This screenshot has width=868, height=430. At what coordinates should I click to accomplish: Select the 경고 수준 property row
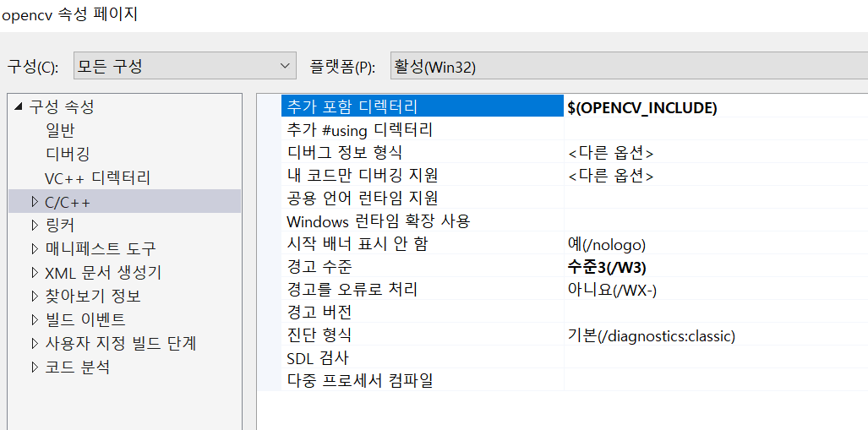coord(423,266)
